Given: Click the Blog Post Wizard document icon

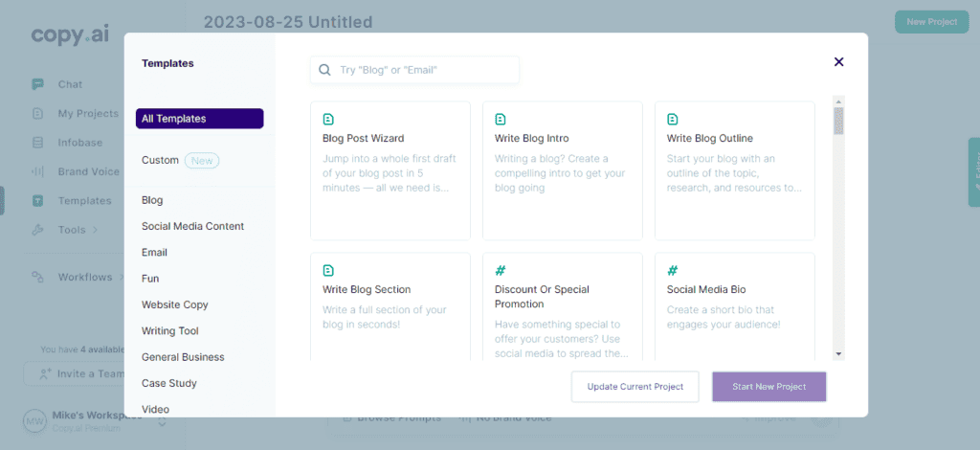Looking at the screenshot, I should click(x=328, y=119).
